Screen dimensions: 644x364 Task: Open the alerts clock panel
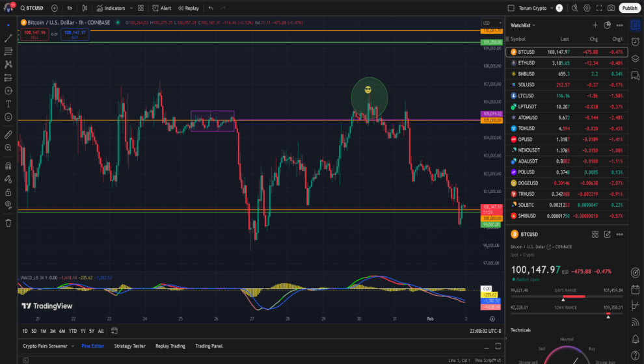tap(636, 42)
